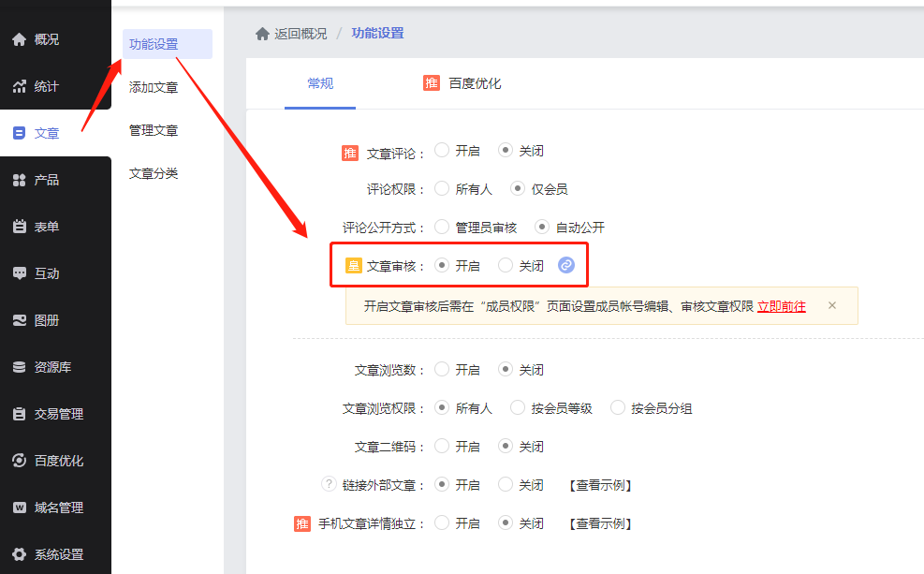Click the 皇 badge before 文章审核
The width and height of the screenshot is (924, 574).
354,266
